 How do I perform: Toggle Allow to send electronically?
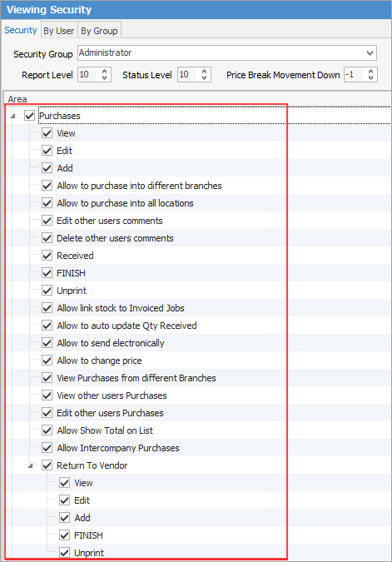pos(47,343)
